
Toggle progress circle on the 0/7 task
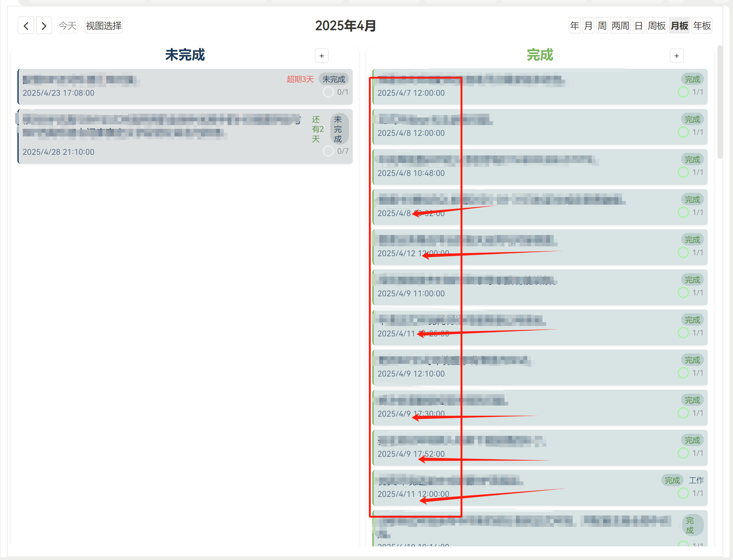[x=328, y=151]
